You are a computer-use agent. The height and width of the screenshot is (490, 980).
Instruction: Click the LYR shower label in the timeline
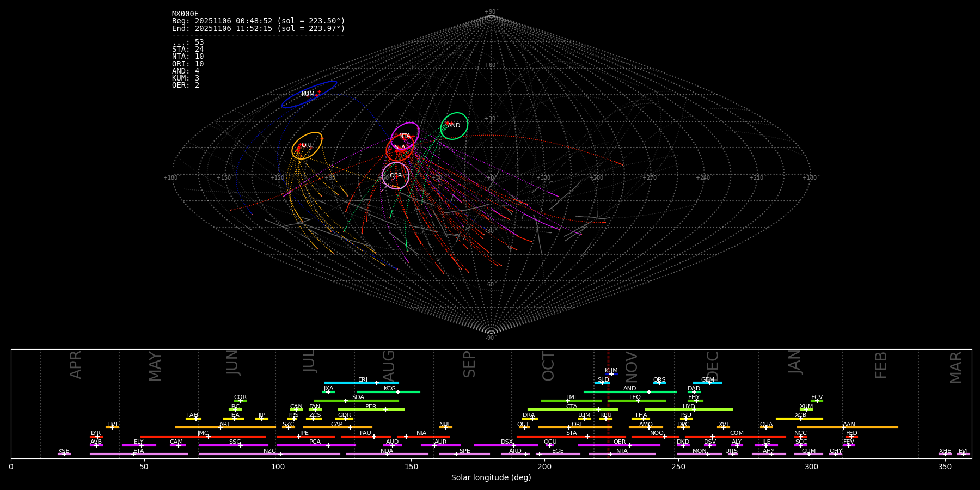coord(96,433)
